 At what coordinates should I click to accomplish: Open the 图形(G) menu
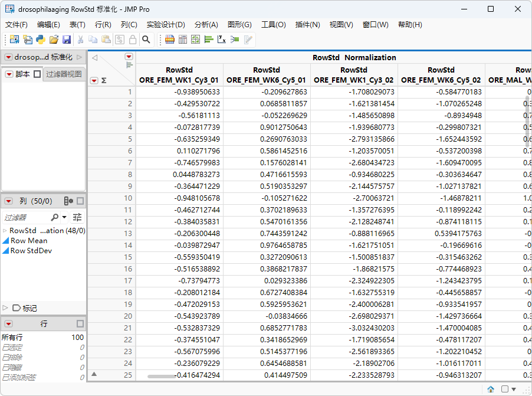239,24
